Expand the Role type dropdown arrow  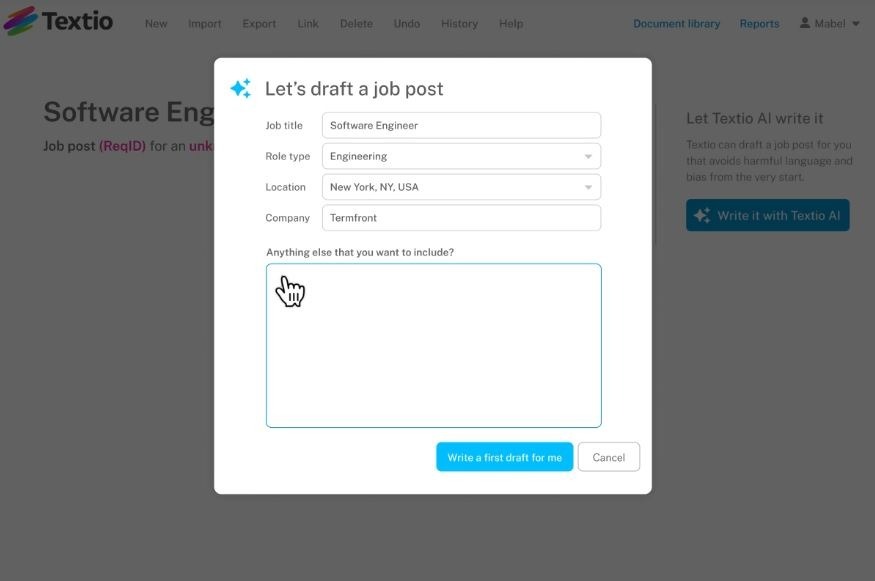588,157
